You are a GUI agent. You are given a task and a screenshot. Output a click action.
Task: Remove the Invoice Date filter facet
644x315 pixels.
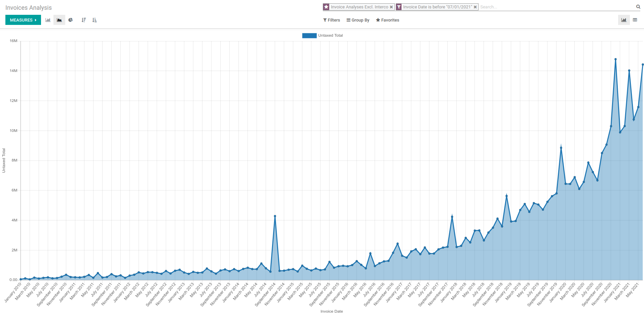click(475, 7)
